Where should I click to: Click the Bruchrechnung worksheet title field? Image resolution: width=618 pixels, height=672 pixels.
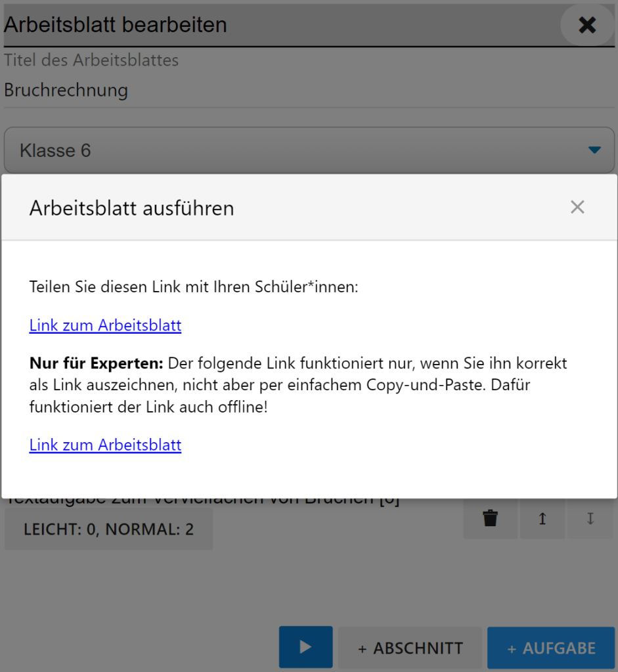pos(197,90)
